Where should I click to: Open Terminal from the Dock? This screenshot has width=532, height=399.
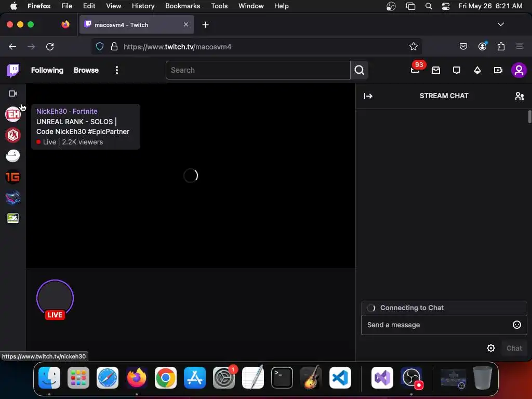pos(282,378)
